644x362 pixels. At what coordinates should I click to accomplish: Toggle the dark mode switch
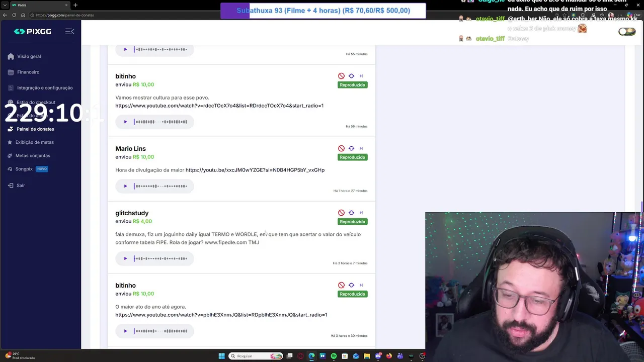pyautogui.click(x=627, y=32)
